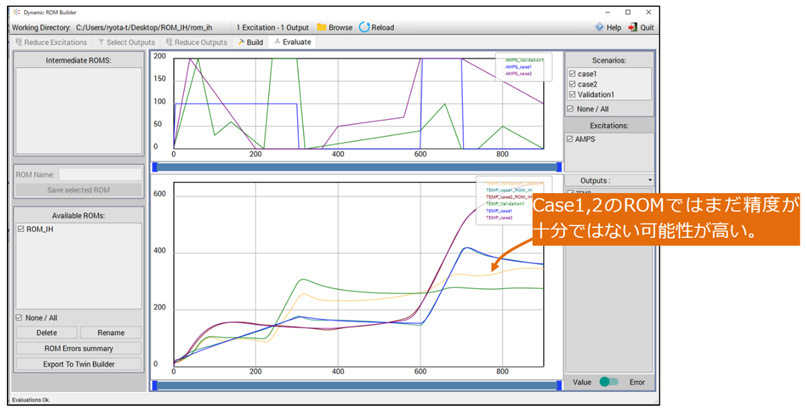This screenshot has height=410, width=806.
Task: Open Help via the question icon
Action: 599,27
